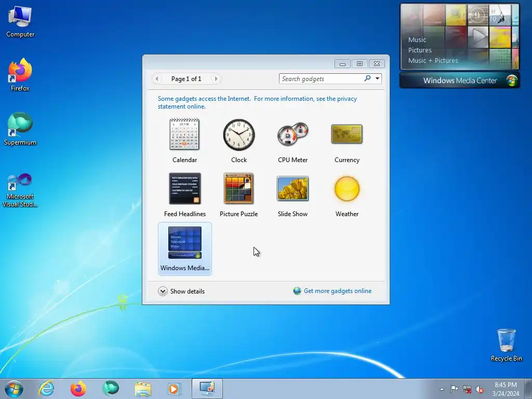Select the Recycle Bin icon
Viewport: 532px width, 399px height.
coord(506,345)
